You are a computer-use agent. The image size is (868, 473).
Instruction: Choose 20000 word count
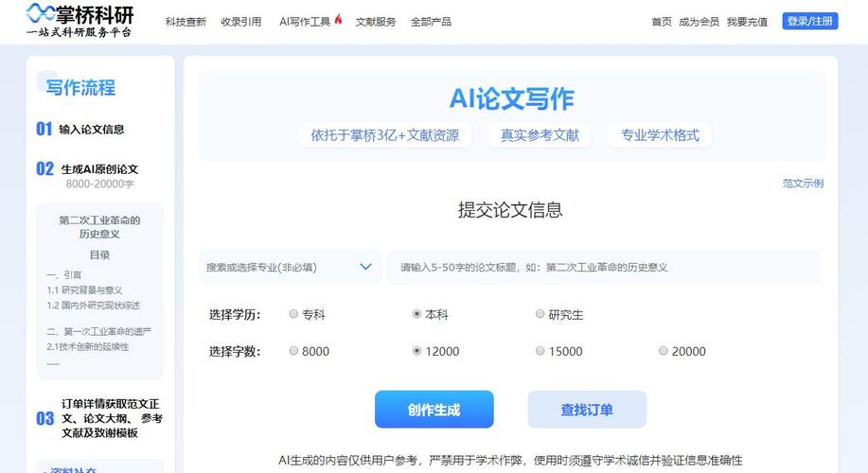664,351
